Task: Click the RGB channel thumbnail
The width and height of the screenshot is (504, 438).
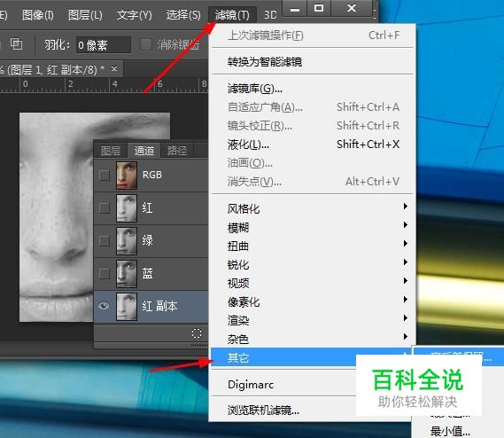Action: (x=127, y=176)
